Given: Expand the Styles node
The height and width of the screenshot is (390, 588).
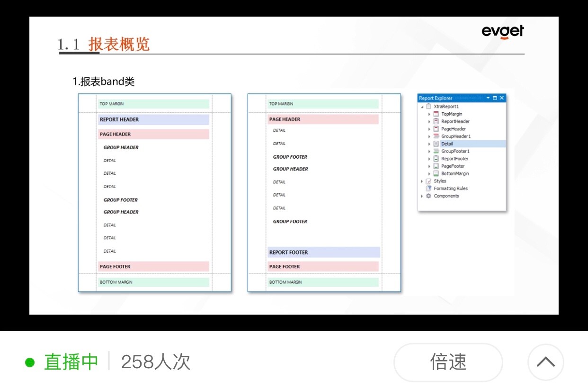Looking at the screenshot, I should [x=422, y=181].
